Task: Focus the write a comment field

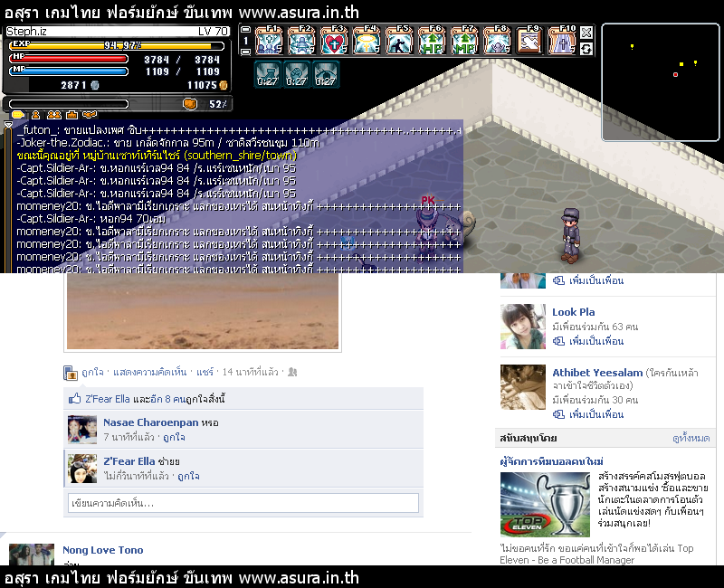Action: tap(243, 503)
